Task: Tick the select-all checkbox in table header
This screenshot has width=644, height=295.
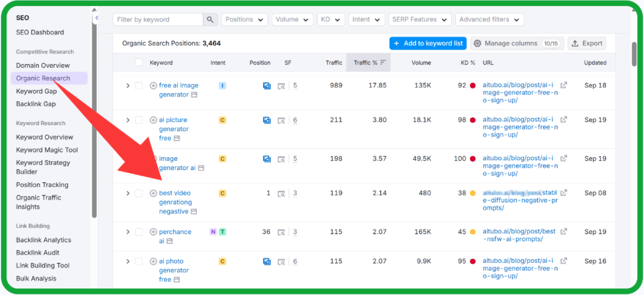Action: [139, 63]
